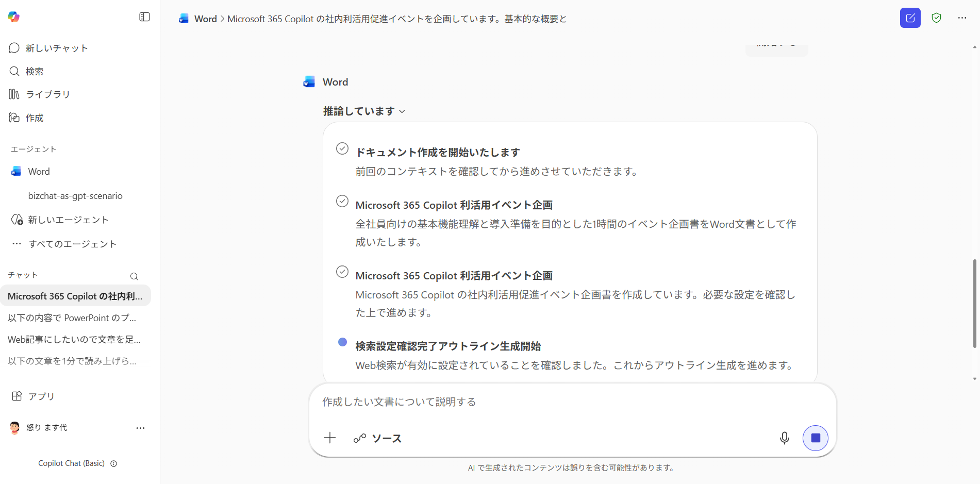Open the search (検索) item
The image size is (980, 484).
34,71
